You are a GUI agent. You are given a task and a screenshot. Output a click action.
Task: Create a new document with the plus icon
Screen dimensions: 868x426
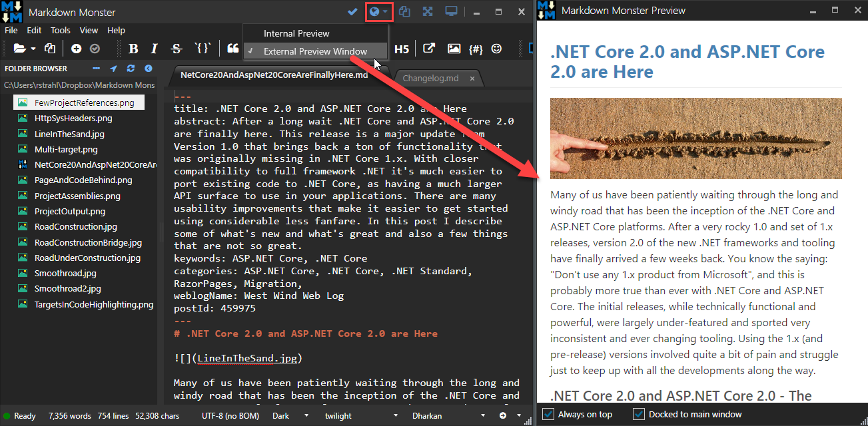[x=77, y=49]
